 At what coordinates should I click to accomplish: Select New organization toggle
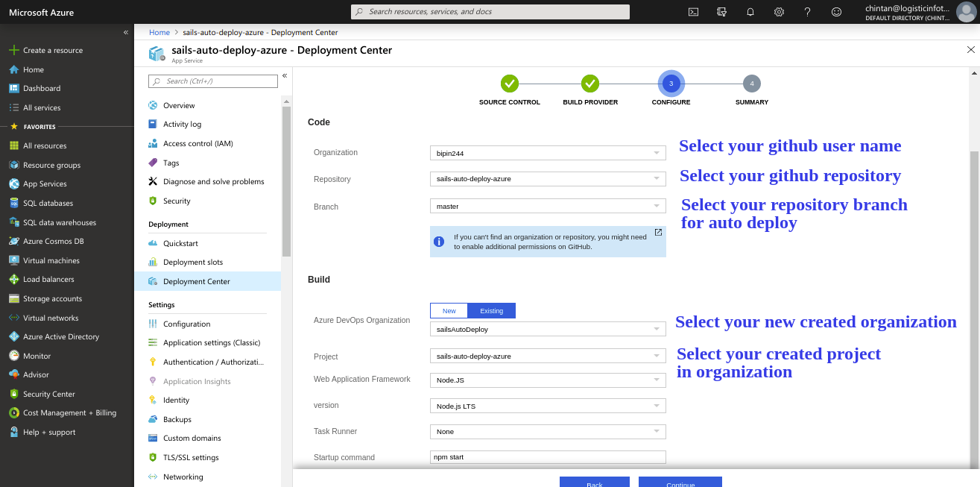pos(449,311)
